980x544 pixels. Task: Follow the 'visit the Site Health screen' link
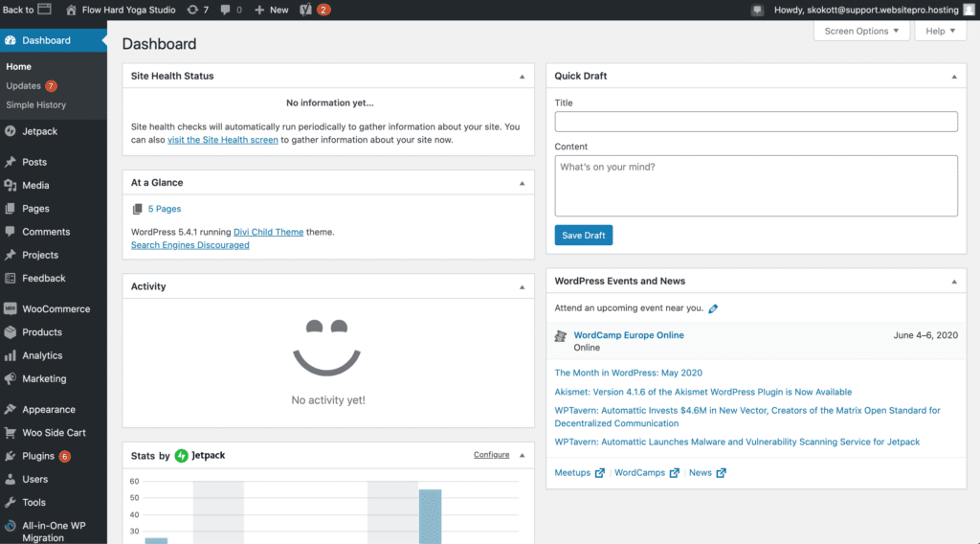click(x=222, y=140)
